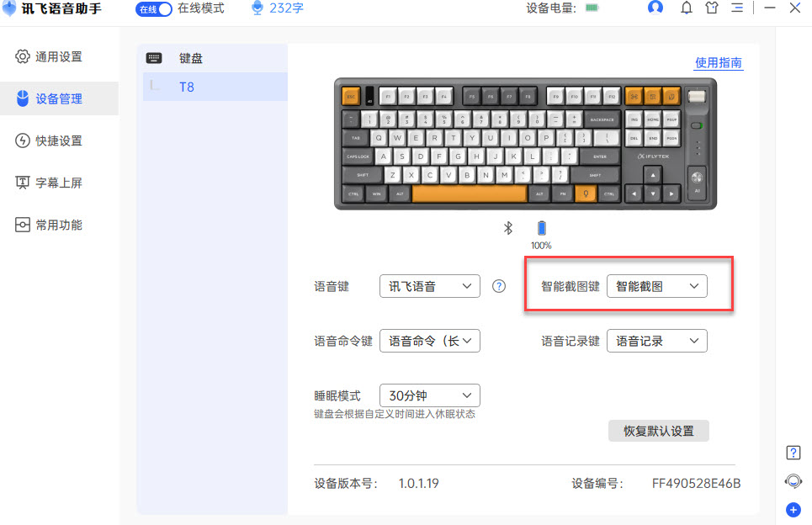Viewport: 812px width, 525px height.
Task: Minimize the 讯飞语音助手 window
Action: click(x=770, y=8)
